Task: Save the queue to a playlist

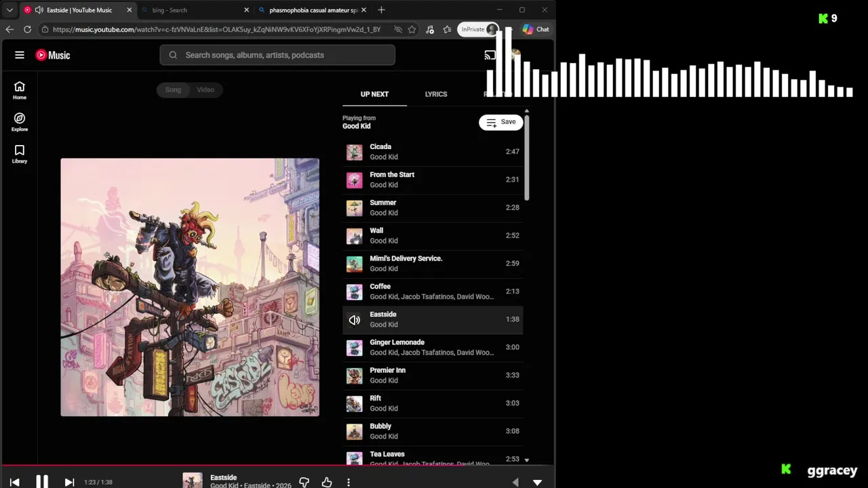Action: pos(501,122)
